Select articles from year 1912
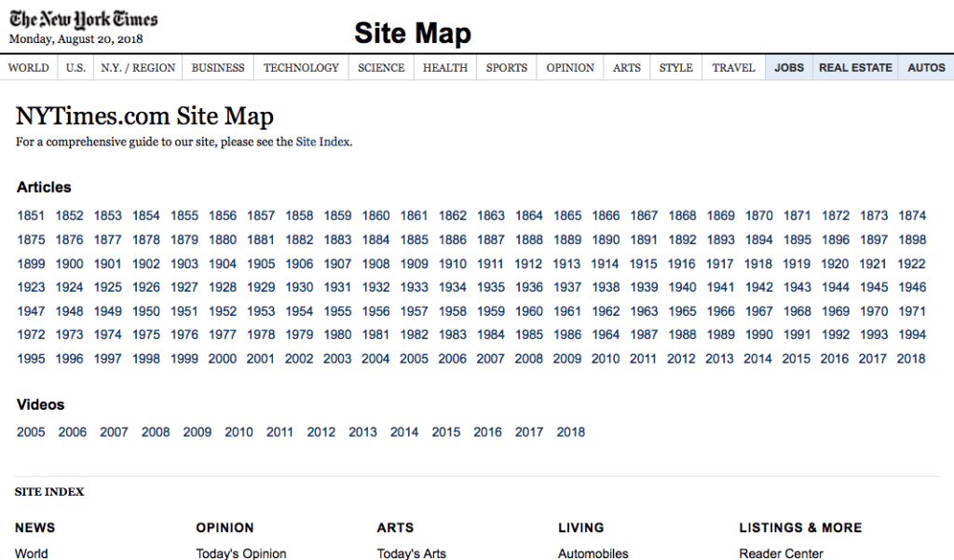Image resolution: width=954 pixels, height=560 pixels. click(528, 264)
